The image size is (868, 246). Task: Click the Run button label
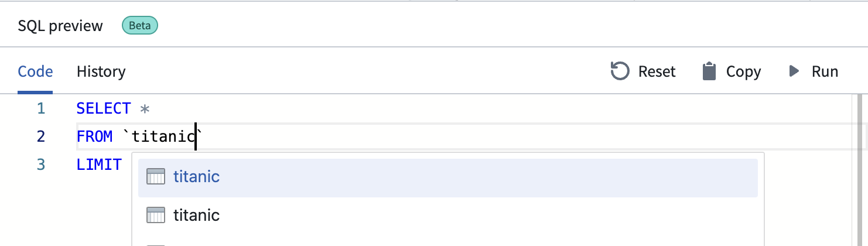(x=825, y=71)
